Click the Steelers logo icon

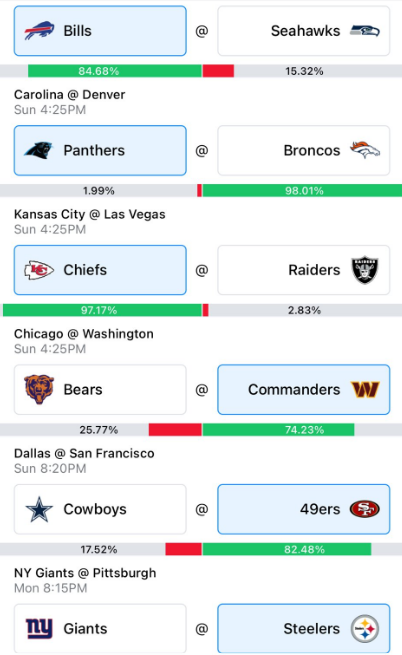(x=365, y=629)
